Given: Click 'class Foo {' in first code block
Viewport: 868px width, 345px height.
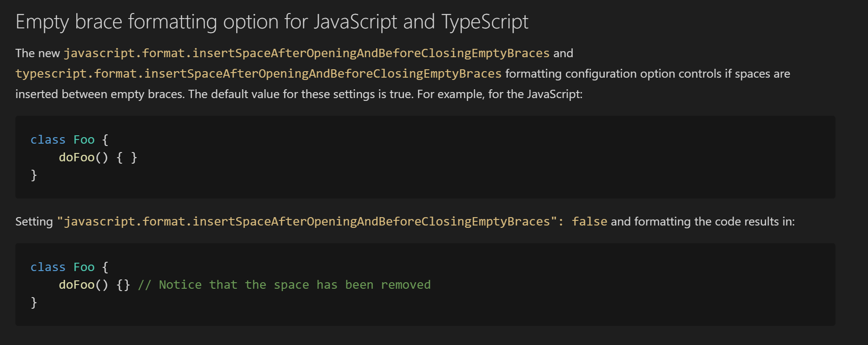Looking at the screenshot, I should point(69,140).
